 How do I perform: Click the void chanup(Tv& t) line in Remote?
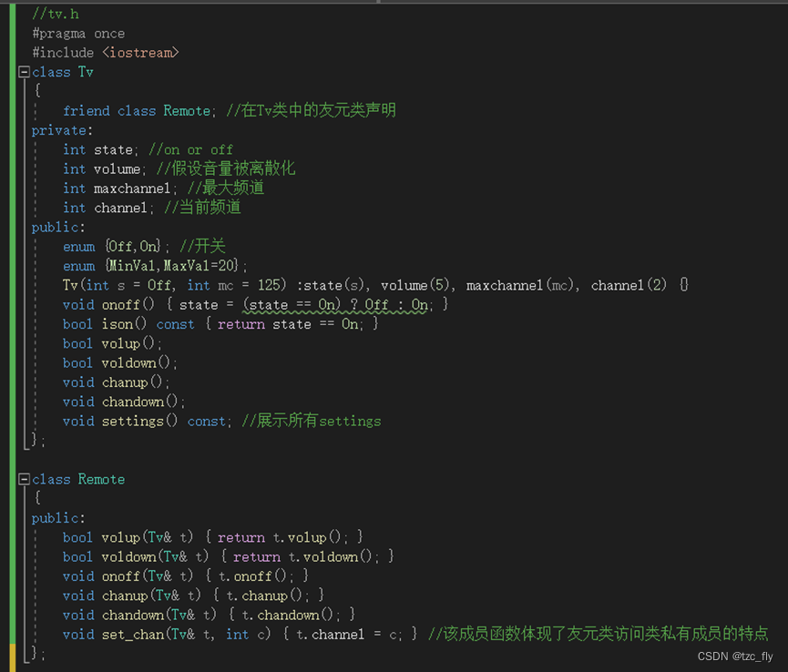coord(193,596)
